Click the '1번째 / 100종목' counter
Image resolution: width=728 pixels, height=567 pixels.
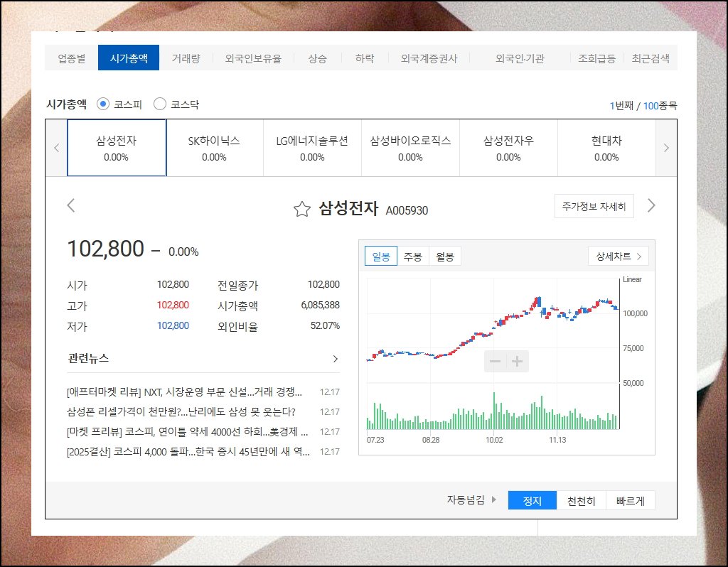click(x=643, y=106)
